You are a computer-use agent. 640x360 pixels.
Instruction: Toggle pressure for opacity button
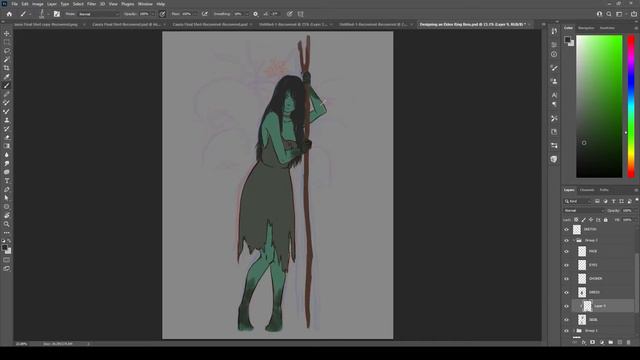(x=162, y=14)
